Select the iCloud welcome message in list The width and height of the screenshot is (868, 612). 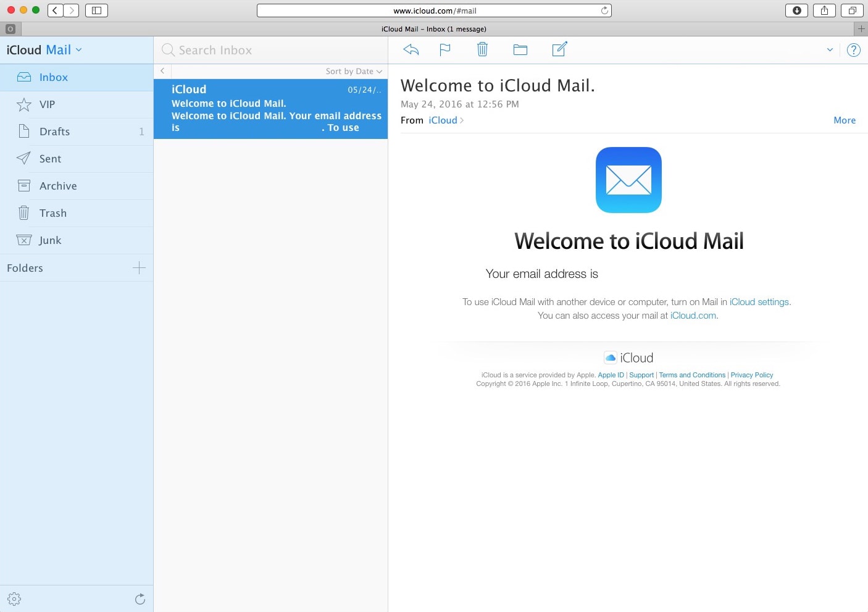click(270, 109)
